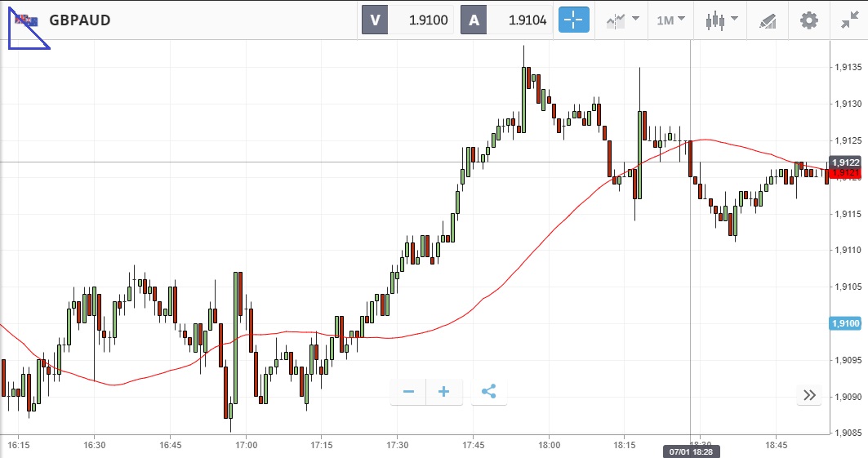Zoom in with the plus button

click(444, 392)
